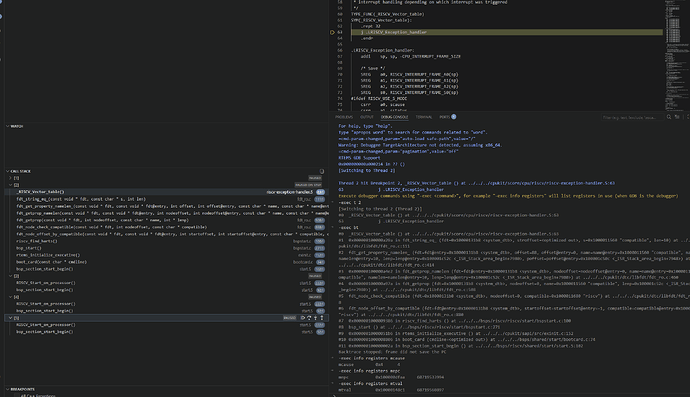Viewport: 690px width, 397px height.
Task: Click '-exec bt' command in debug console
Action: pyautogui.click(x=348, y=228)
